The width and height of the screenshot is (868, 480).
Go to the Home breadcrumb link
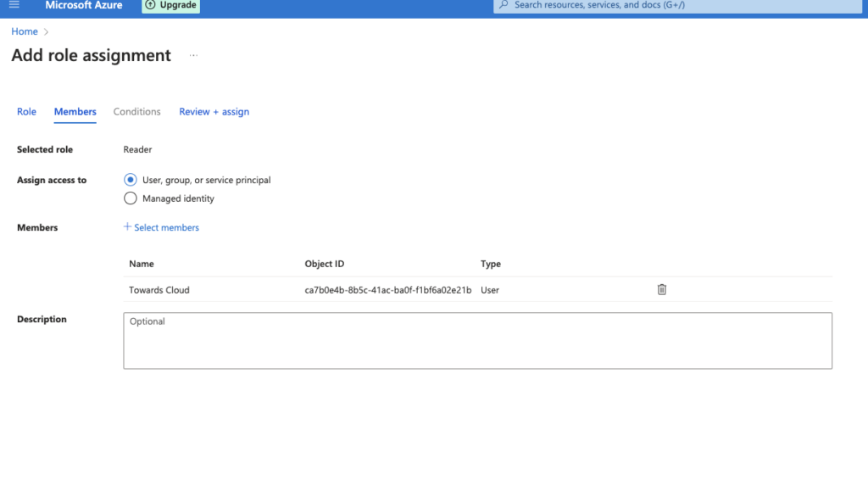[x=25, y=31]
